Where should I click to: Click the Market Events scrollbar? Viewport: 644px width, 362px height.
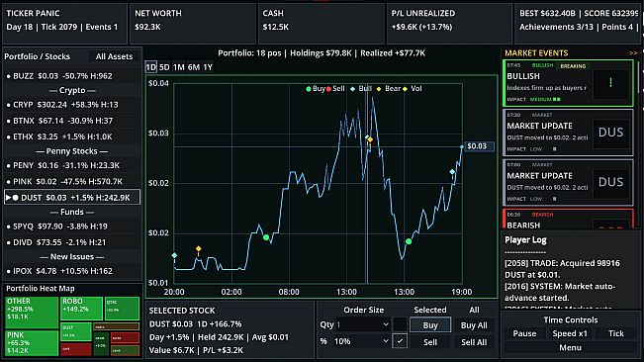pyautogui.click(x=638, y=78)
